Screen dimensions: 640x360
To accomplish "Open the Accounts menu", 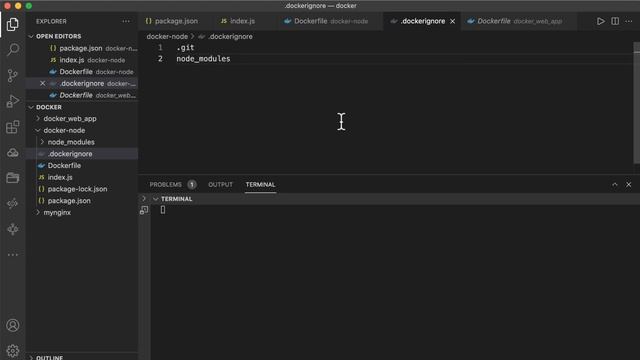I will [x=13, y=325].
